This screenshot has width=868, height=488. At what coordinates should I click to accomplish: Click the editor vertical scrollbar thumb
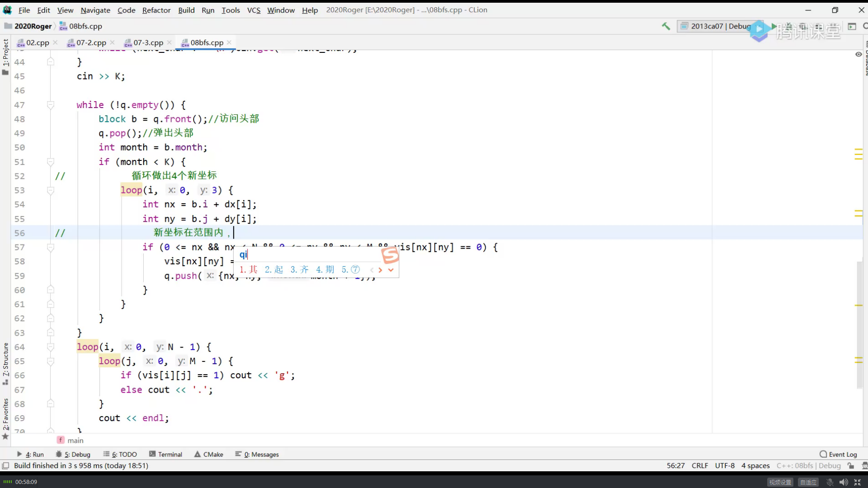(x=859, y=325)
